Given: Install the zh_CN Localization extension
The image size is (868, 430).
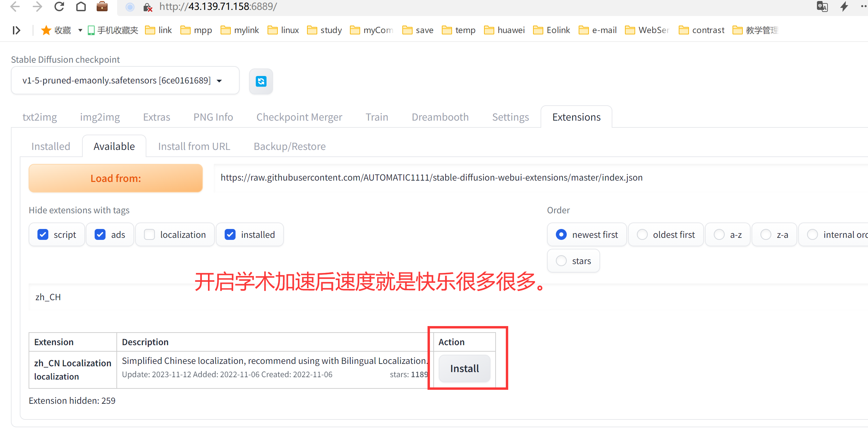Looking at the screenshot, I should (x=464, y=369).
